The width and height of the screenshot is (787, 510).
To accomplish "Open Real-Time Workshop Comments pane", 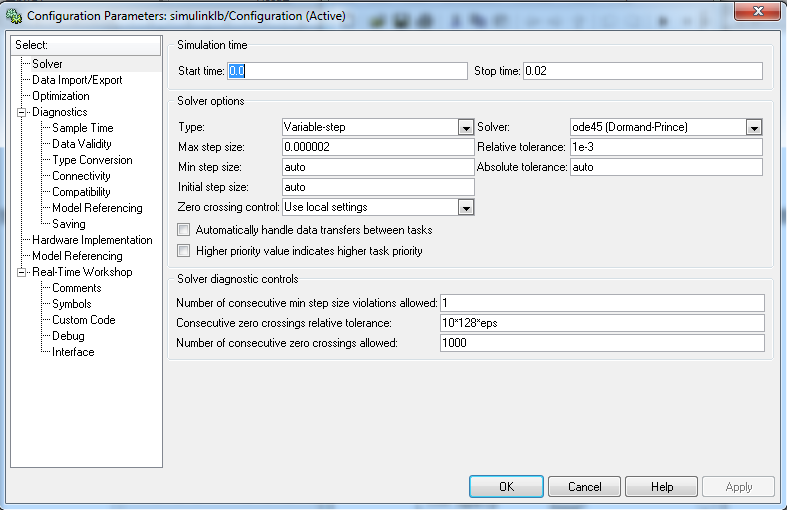I will point(77,288).
